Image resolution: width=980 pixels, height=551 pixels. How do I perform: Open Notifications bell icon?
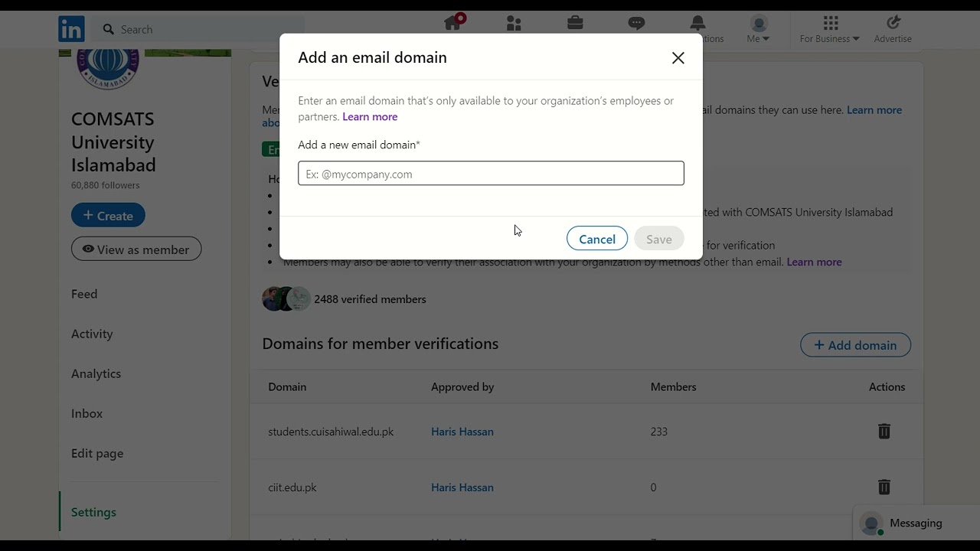(697, 23)
